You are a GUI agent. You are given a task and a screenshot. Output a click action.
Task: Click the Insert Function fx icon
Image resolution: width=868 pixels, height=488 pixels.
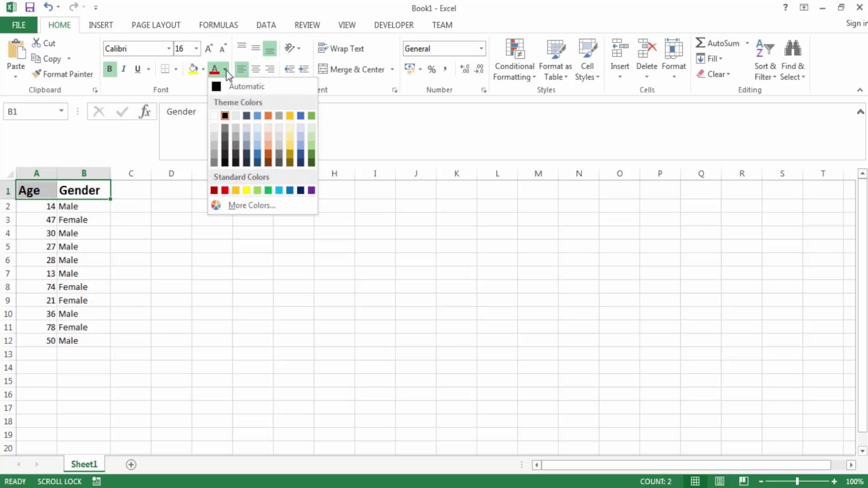point(144,112)
